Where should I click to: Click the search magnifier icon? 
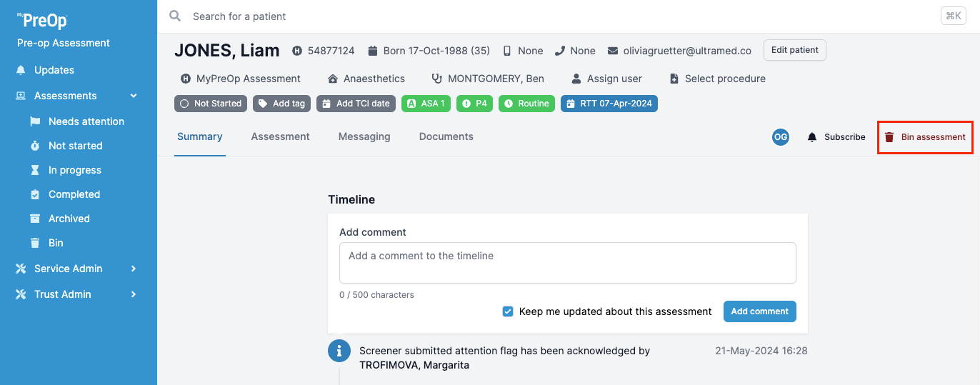[x=175, y=16]
